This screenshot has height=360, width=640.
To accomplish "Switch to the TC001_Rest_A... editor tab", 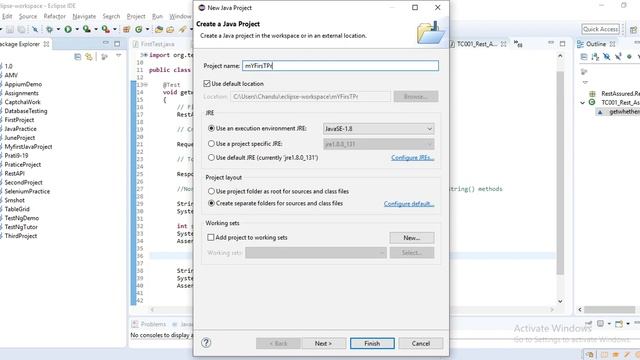I will coord(476,44).
